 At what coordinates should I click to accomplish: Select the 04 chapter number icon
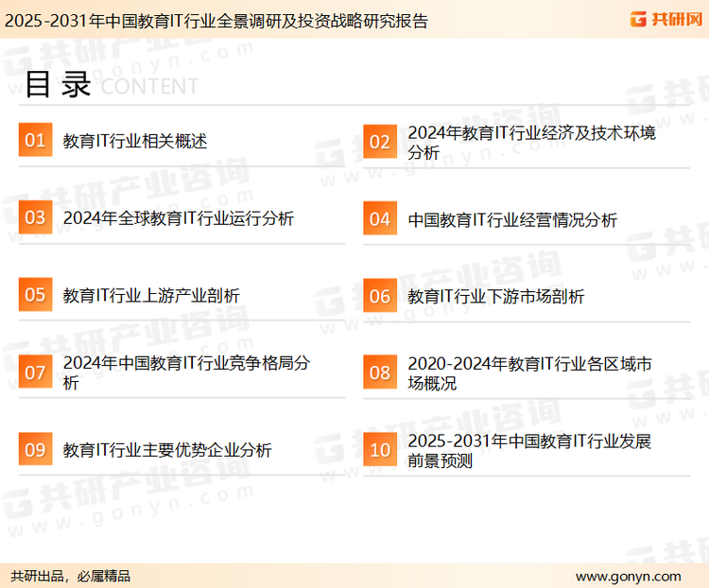click(380, 219)
